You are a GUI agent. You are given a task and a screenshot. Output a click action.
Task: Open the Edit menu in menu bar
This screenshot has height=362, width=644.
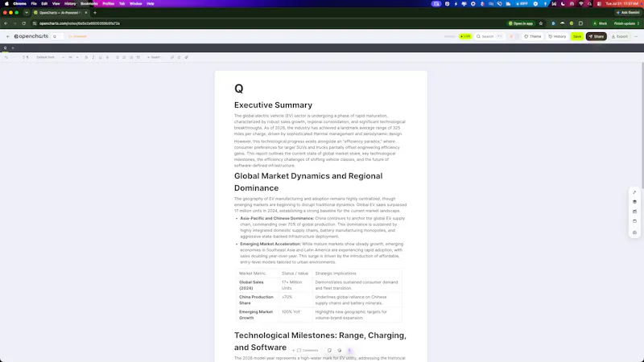click(44, 4)
